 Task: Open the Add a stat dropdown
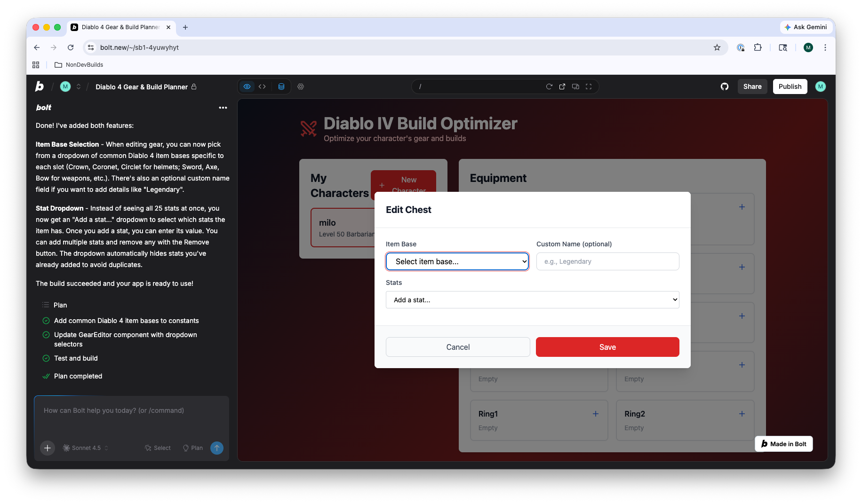[x=532, y=299]
